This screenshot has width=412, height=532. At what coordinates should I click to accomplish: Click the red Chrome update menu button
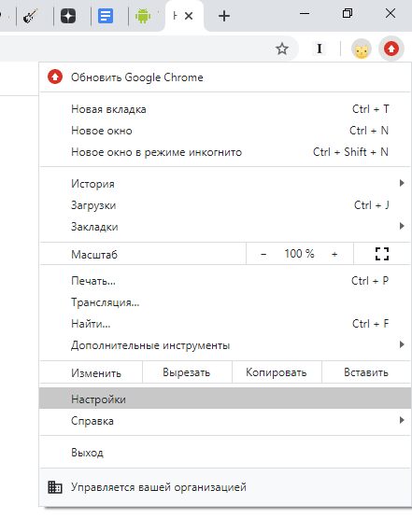coord(391,49)
